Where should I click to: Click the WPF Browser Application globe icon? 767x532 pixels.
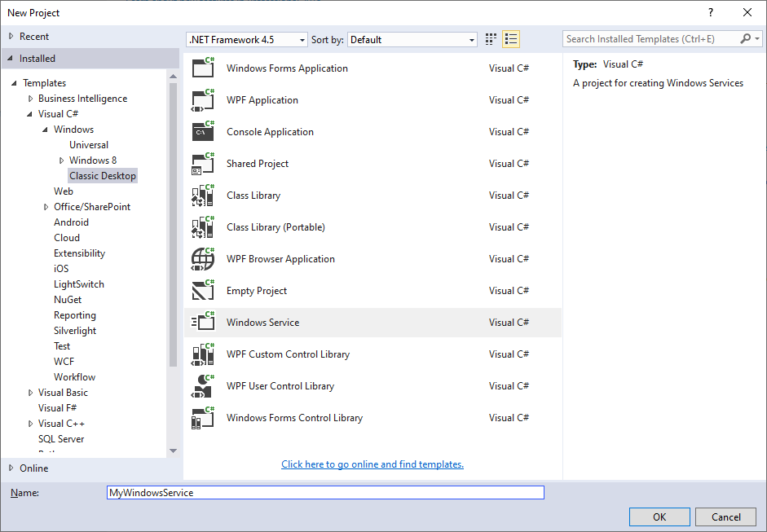tap(203, 258)
